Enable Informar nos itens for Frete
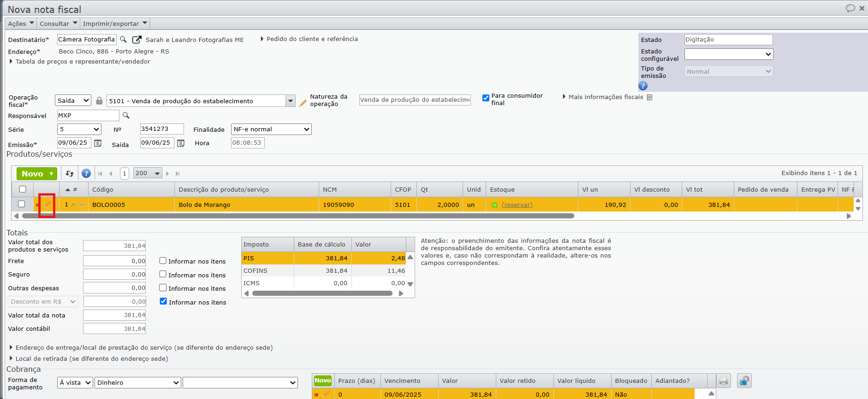Screen dimensions: 868x399 (163, 261)
